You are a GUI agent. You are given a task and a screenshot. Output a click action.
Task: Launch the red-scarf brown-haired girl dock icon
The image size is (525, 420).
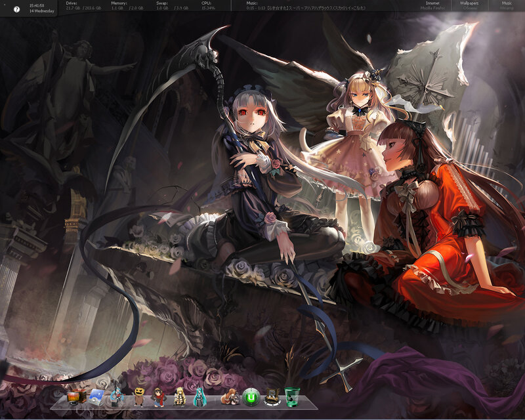point(159,398)
